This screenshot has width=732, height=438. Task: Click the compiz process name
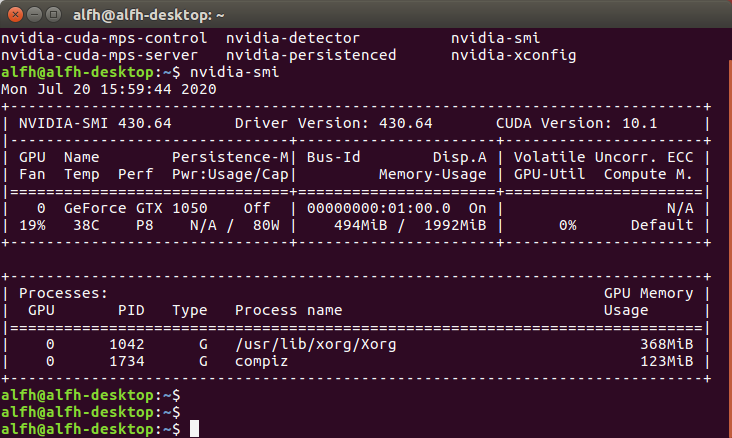(x=261, y=361)
